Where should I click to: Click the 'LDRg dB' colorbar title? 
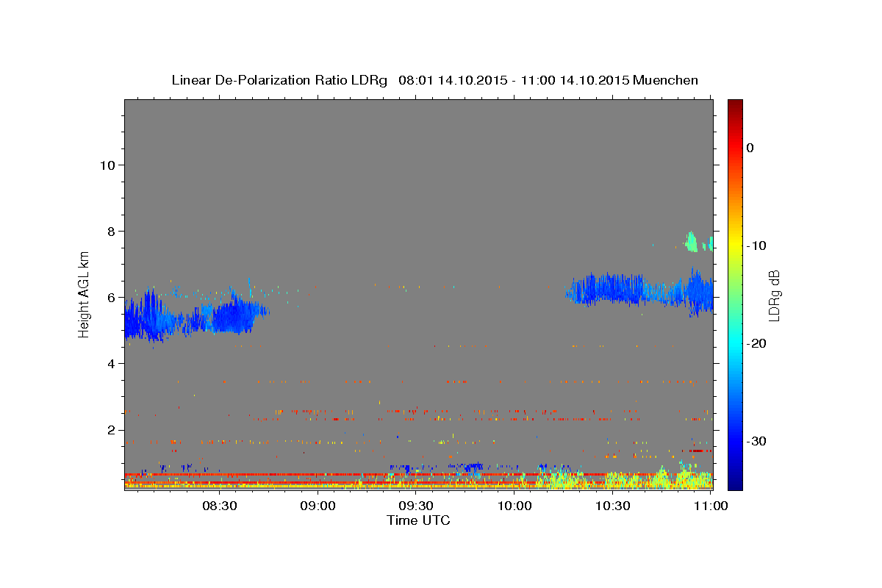(x=774, y=295)
